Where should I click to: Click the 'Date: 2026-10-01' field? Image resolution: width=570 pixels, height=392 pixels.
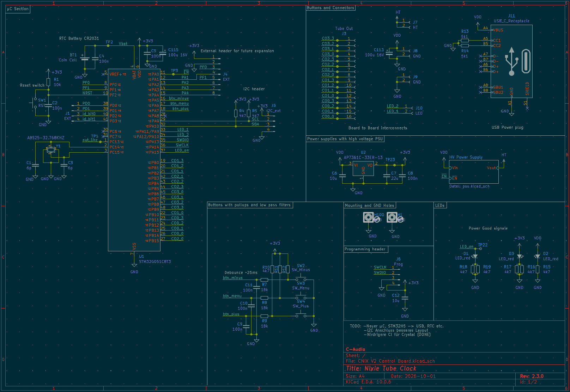tap(413, 376)
